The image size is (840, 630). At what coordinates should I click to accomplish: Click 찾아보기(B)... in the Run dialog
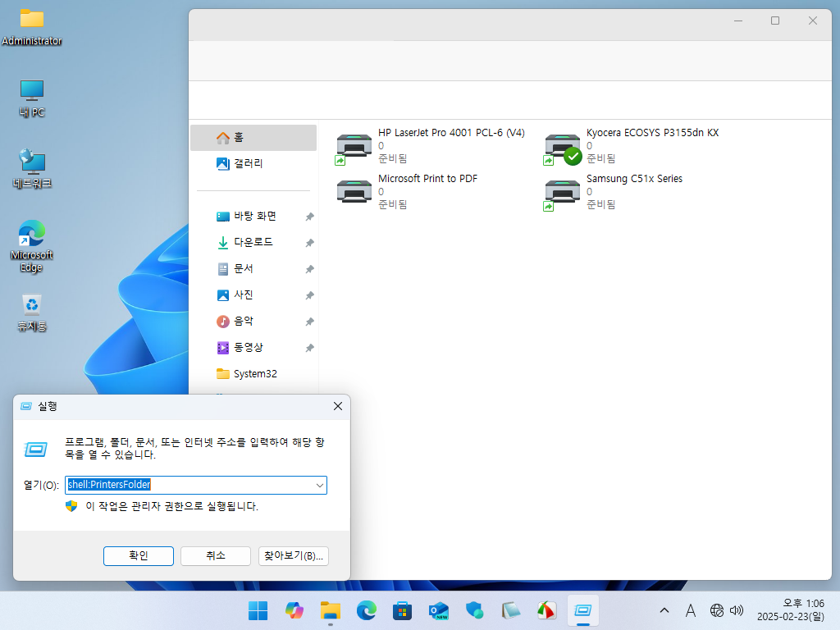293,556
